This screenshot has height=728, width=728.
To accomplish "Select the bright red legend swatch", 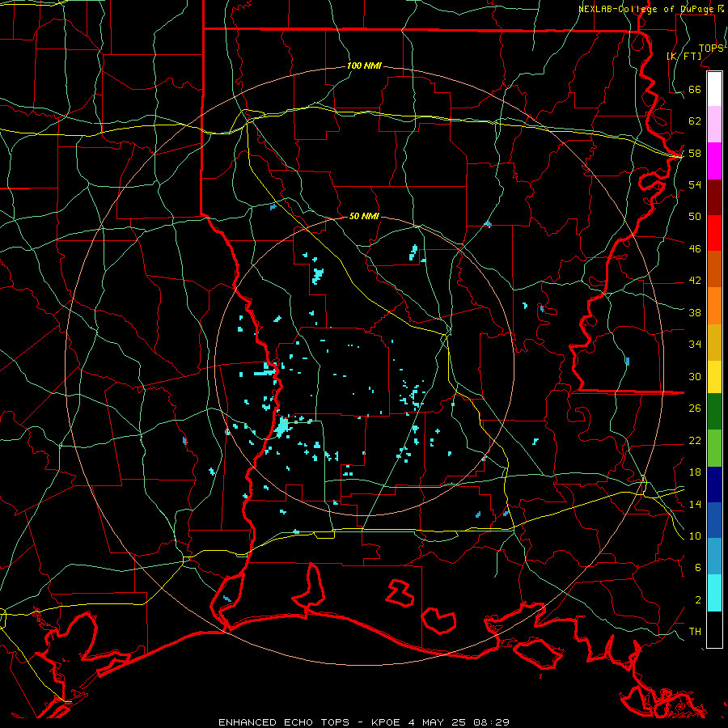I will point(714,233).
